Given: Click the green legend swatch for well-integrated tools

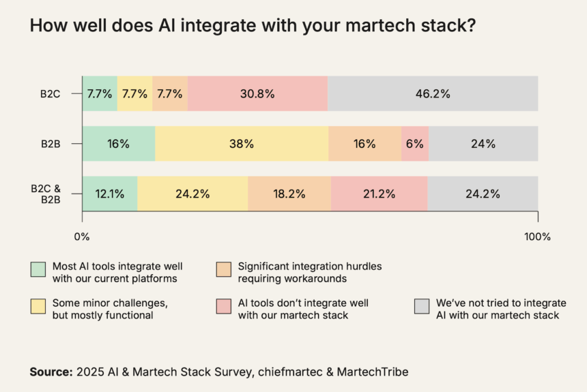Looking at the screenshot, I should point(38,269).
